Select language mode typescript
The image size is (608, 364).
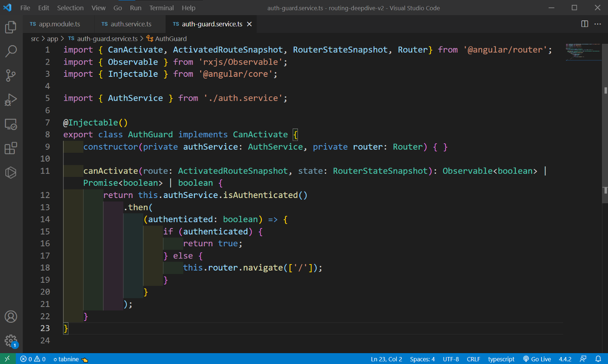tap(501, 359)
